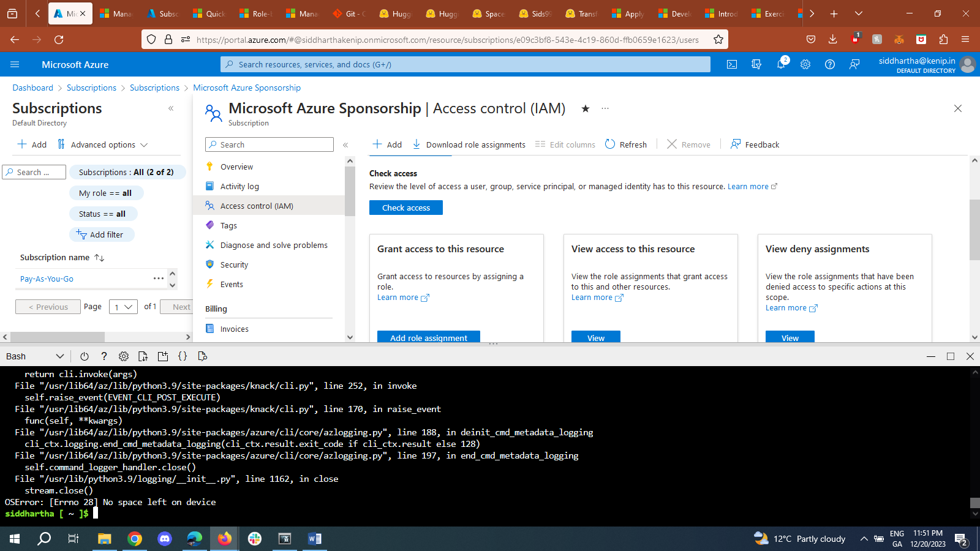Reload the page in Firefox

click(x=59, y=40)
